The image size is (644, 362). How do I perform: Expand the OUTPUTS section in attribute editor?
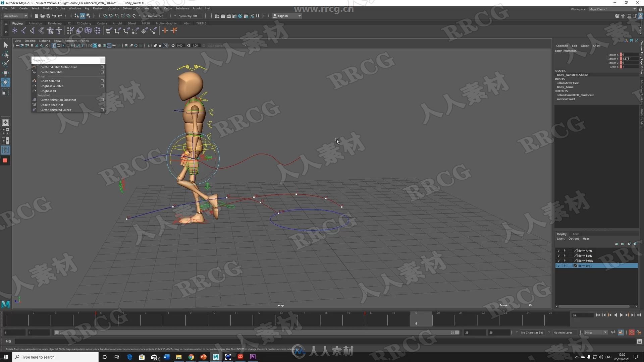pos(562,91)
